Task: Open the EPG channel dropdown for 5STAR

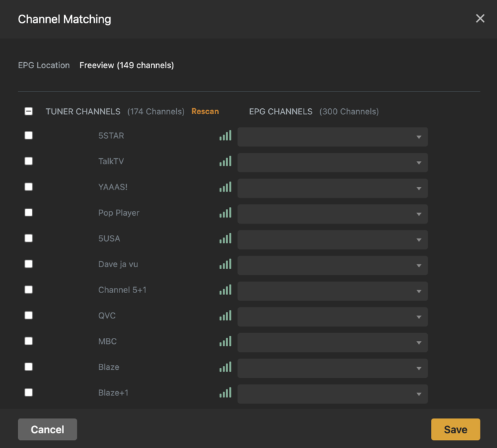Action: [332, 137]
